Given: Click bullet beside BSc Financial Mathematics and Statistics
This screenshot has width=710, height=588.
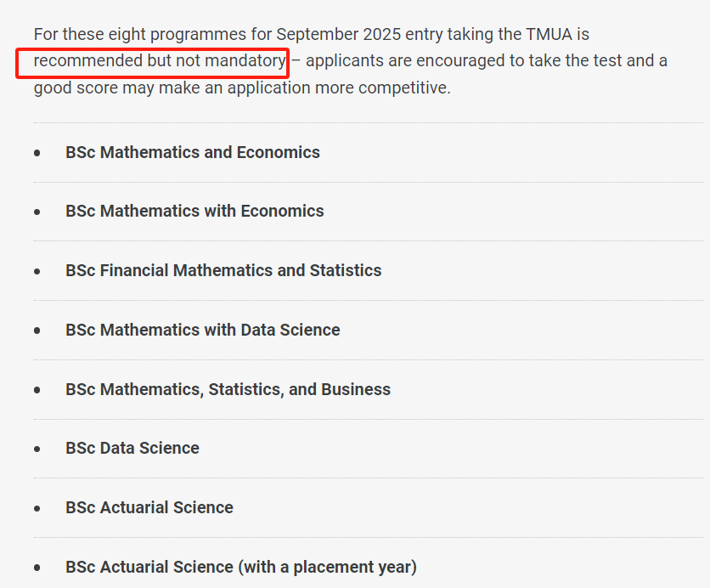Looking at the screenshot, I should [37, 271].
